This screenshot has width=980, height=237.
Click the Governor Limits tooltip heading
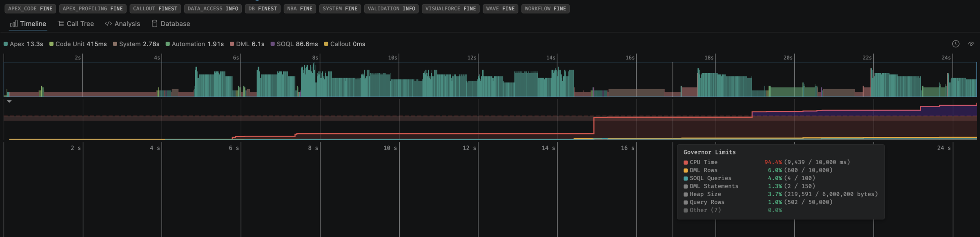[x=709, y=152]
